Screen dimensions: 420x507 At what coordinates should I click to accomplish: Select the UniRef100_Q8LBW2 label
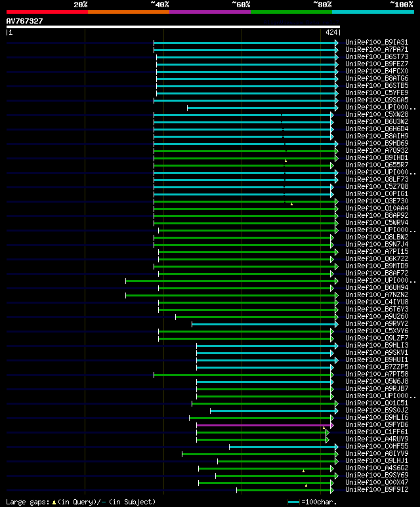[x=377, y=237]
